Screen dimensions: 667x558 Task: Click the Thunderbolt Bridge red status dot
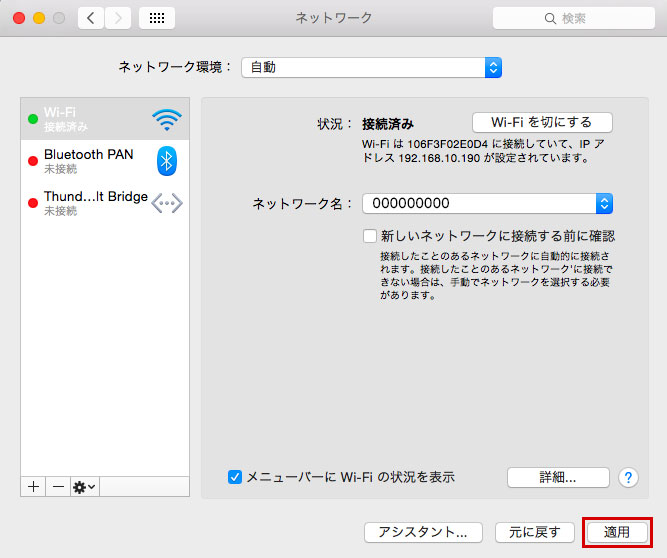[x=33, y=203]
